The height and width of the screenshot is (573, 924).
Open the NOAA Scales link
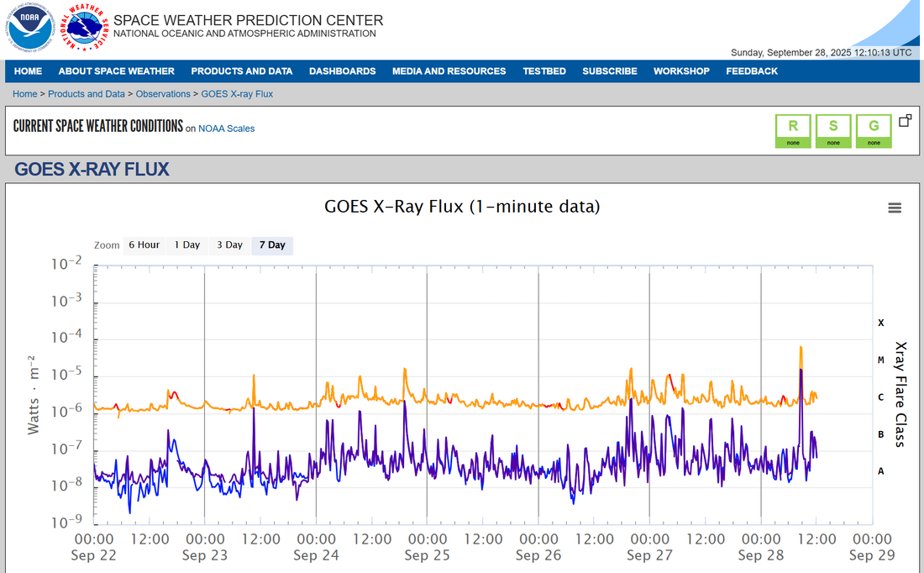click(x=226, y=129)
